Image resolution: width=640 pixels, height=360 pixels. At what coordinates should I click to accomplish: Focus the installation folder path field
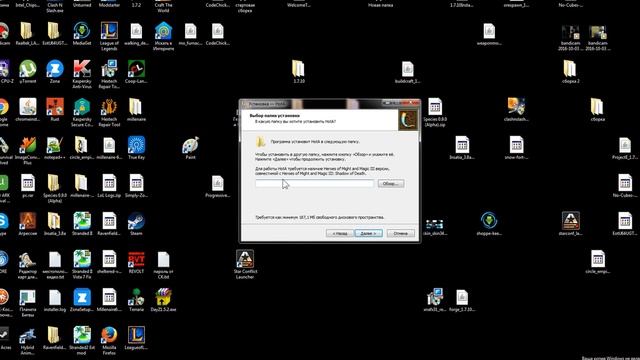click(x=314, y=184)
